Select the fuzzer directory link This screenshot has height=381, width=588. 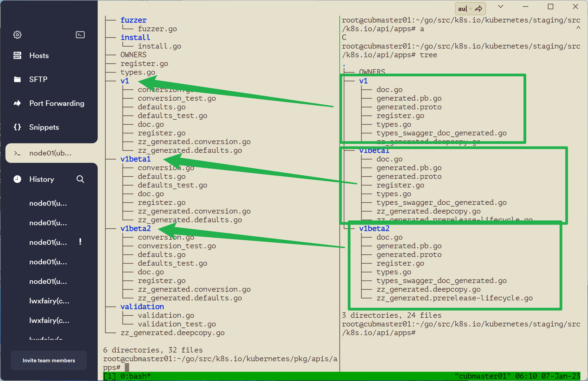(134, 20)
